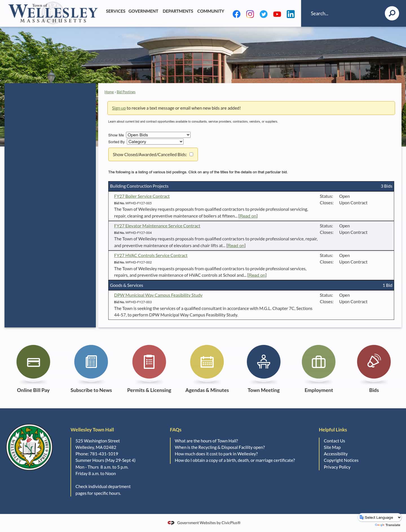Click the phone number 781-431-1019
The width and height of the screenshot is (406, 532).
click(104, 454)
